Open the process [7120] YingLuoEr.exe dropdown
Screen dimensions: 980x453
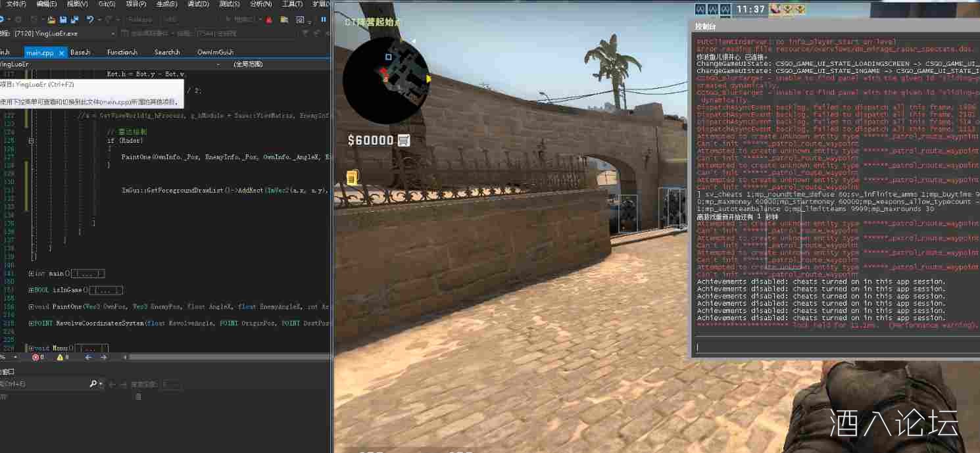point(64,33)
